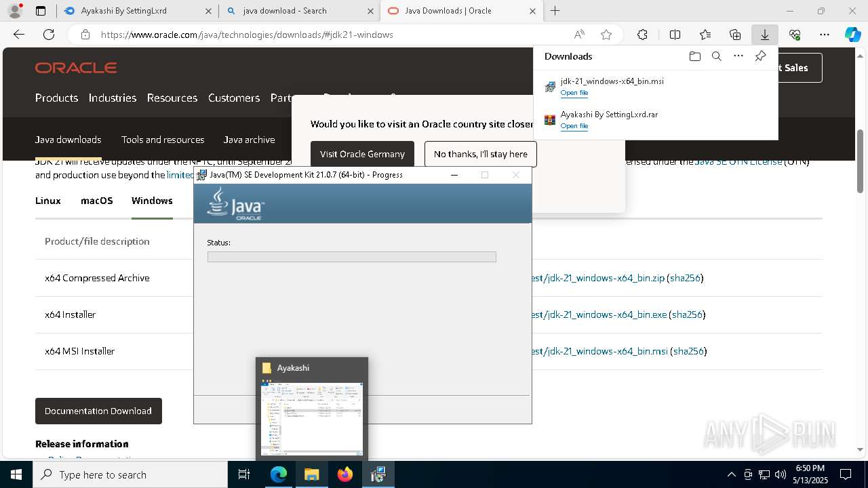Viewport: 868px width, 488px height.
Task: Pin the Downloads panel
Action: click(760, 56)
